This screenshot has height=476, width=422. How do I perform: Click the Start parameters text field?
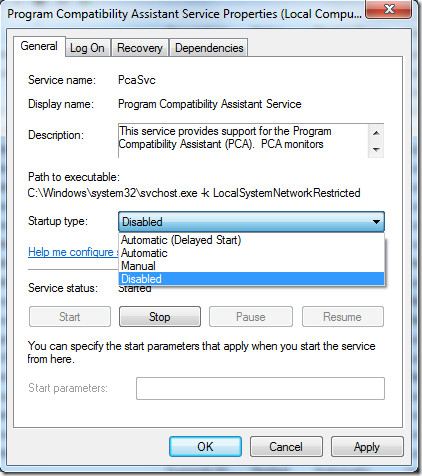(x=260, y=388)
